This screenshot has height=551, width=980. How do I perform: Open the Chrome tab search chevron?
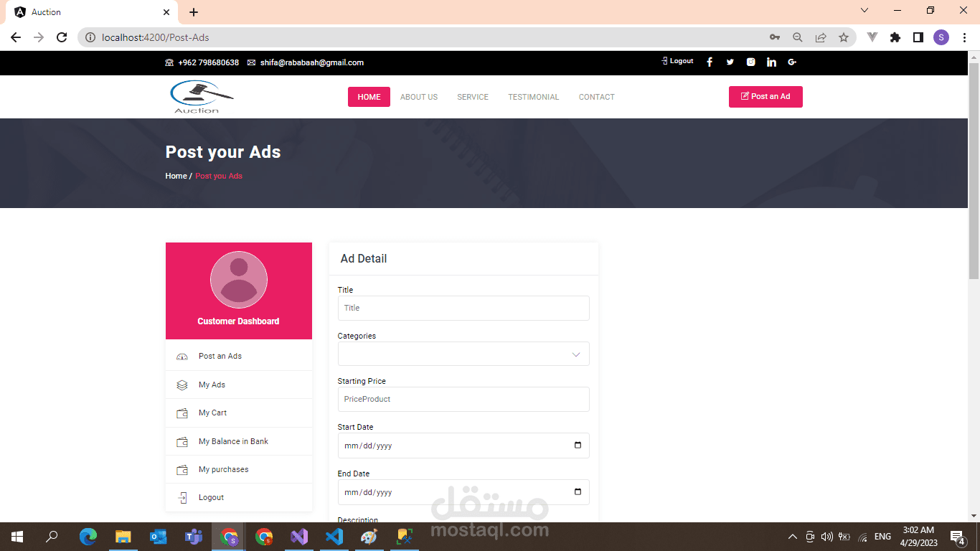[x=864, y=11]
